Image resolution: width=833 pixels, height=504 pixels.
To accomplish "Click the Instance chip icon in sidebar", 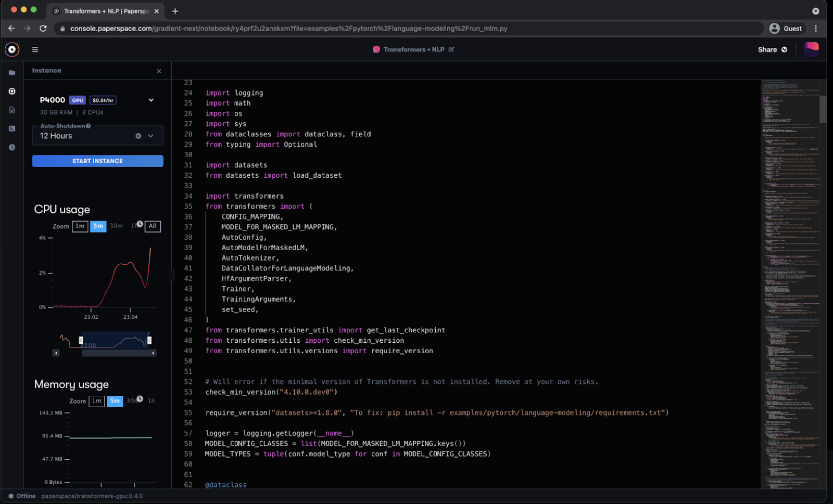I will 12,92.
